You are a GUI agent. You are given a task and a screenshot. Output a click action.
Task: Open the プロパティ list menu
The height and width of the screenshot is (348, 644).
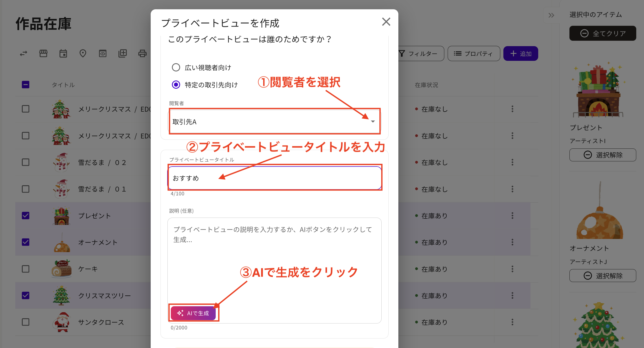click(474, 54)
